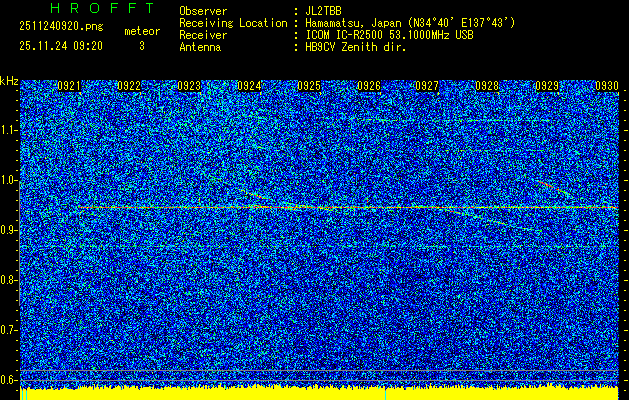Image resolution: width=629 pixels, height=400 pixels.
Task: Select the 0926 time marker
Action: coord(369,87)
